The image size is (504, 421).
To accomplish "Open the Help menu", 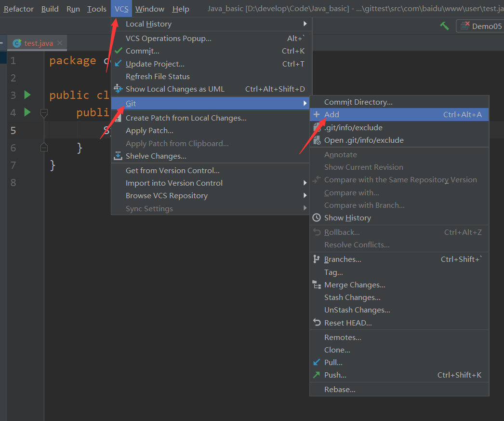I will click(x=180, y=9).
